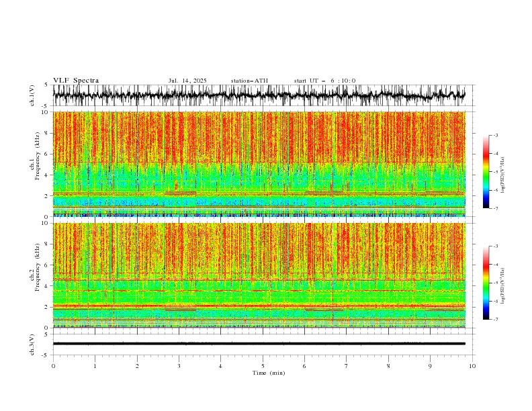The image size is (532, 411).
Task: Click the ch.2 spectrogram color bar
Action: (x=486, y=283)
